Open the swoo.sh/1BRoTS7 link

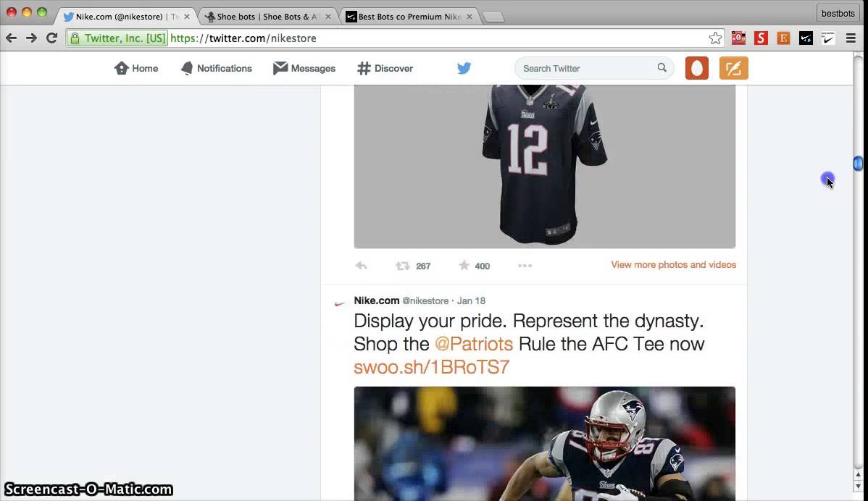click(431, 367)
